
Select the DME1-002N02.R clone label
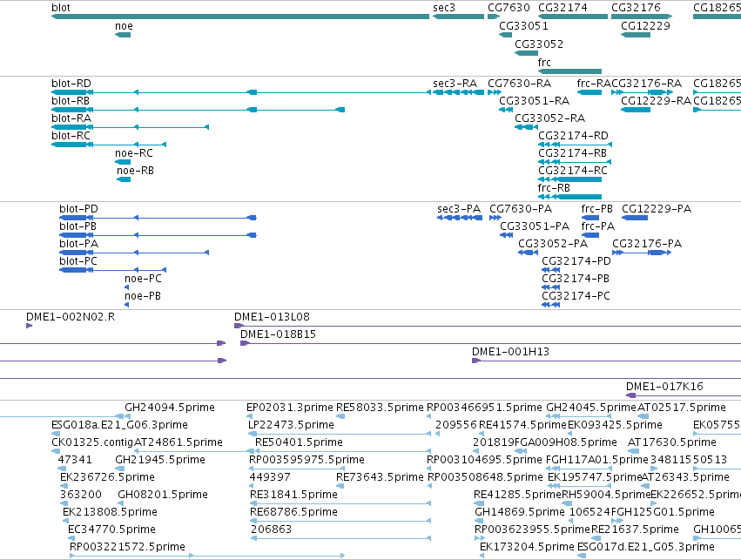(x=71, y=317)
